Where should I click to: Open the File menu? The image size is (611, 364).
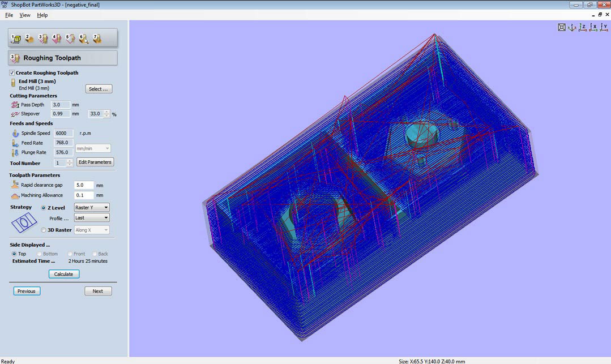[9, 15]
